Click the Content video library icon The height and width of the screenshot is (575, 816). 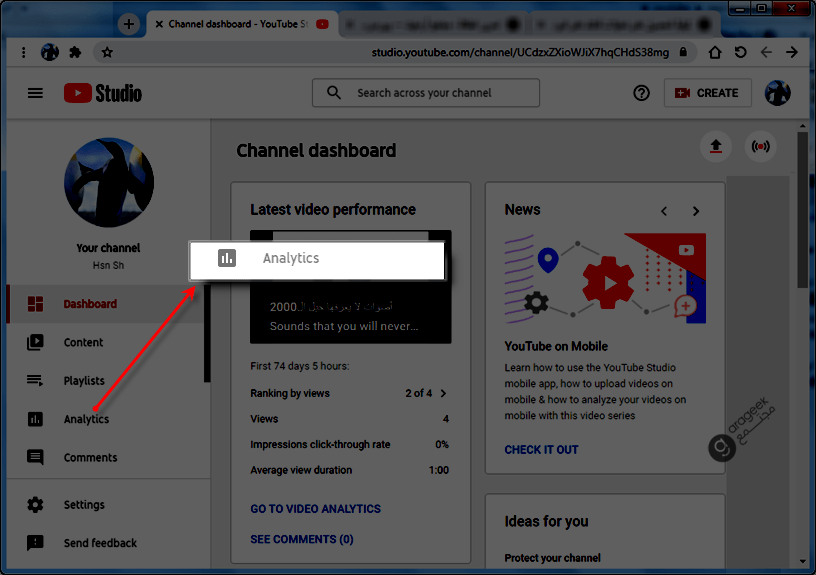35,342
